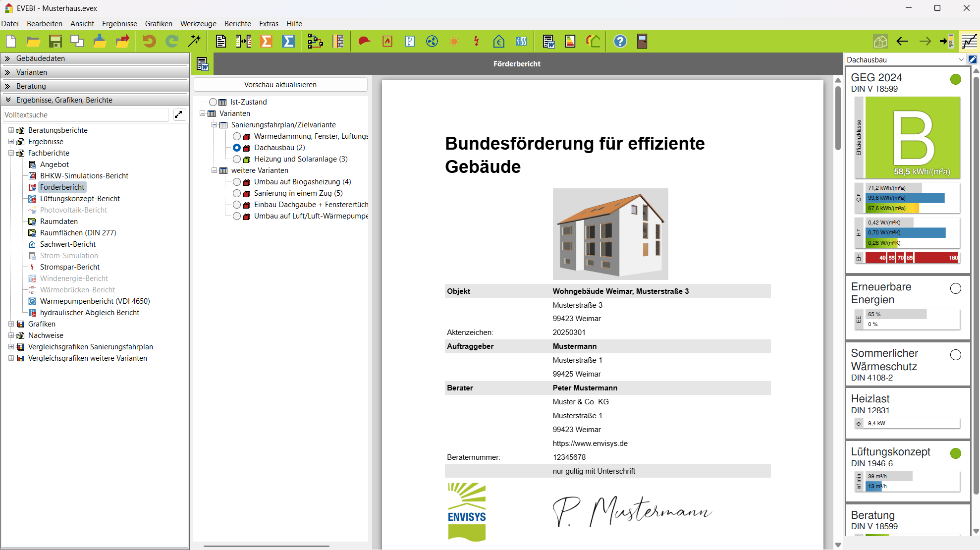
Task: Select the Ist-Zustand radio button
Action: pyautogui.click(x=213, y=102)
